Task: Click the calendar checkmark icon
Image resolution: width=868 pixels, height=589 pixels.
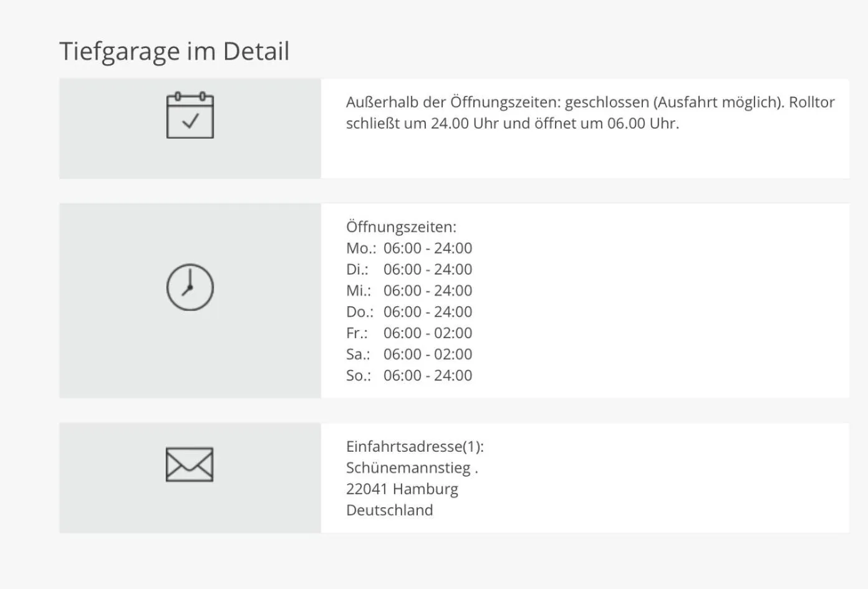Action: click(190, 116)
